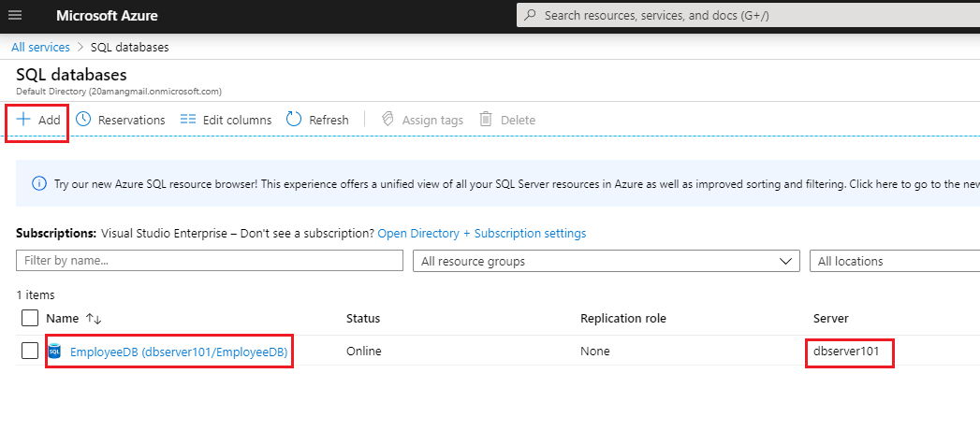Tick the select-all checkbox in header

[x=30, y=318]
